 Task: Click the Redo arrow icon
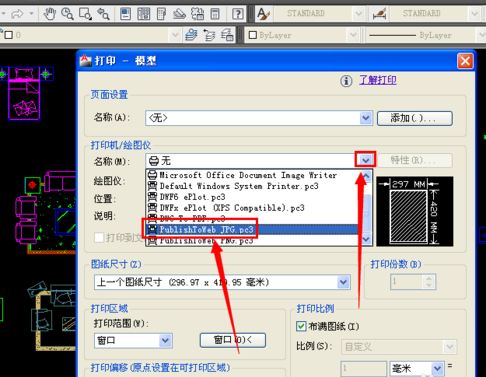coord(17,14)
